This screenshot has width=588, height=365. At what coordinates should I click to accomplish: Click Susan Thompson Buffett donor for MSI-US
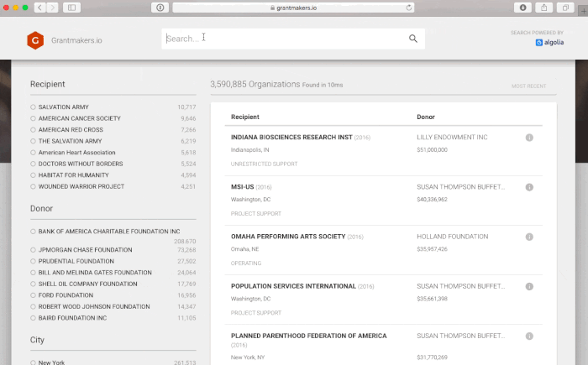[x=461, y=186]
